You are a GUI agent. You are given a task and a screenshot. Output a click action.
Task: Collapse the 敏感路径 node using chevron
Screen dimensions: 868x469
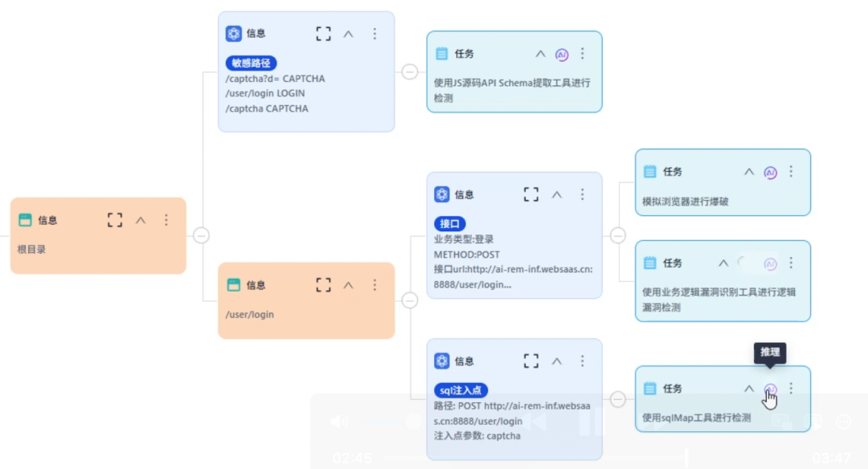348,34
